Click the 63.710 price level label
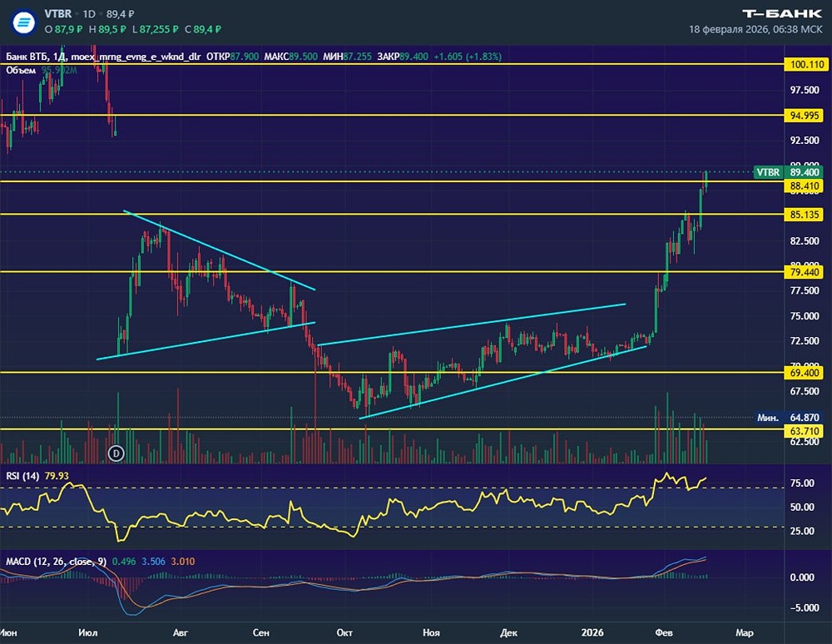 (805, 431)
